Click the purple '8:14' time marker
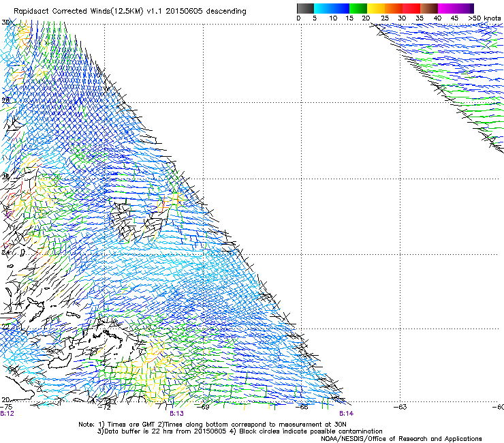Screen dimensions: 504x443 [346, 414]
